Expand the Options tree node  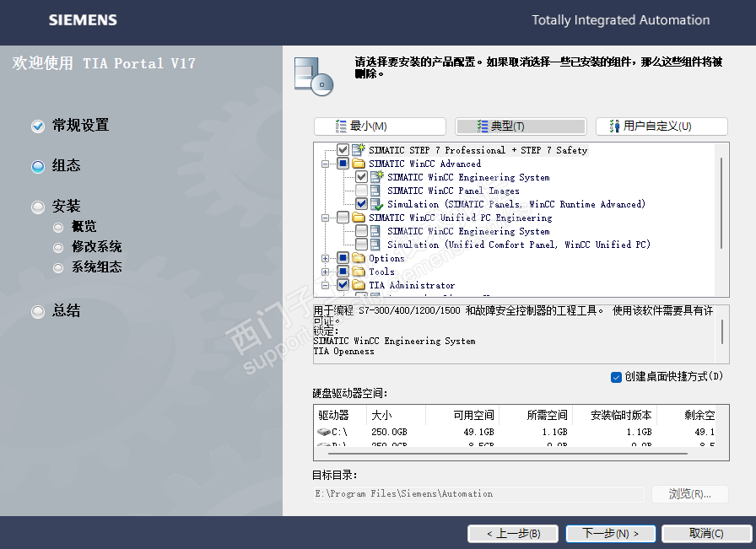click(326, 258)
